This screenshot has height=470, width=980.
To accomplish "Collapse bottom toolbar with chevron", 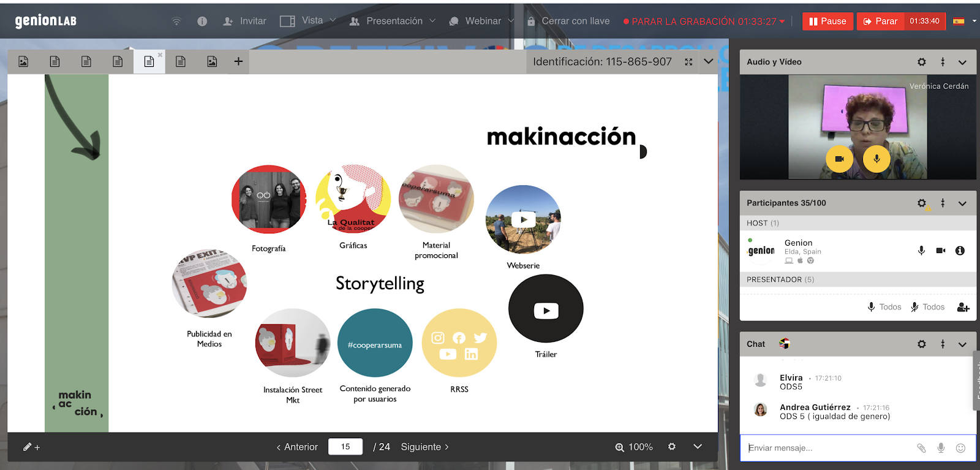I will (x=698, y=447).
